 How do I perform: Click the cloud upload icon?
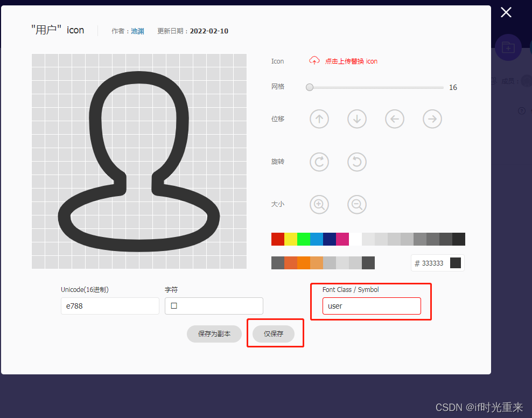pos(314,61)
